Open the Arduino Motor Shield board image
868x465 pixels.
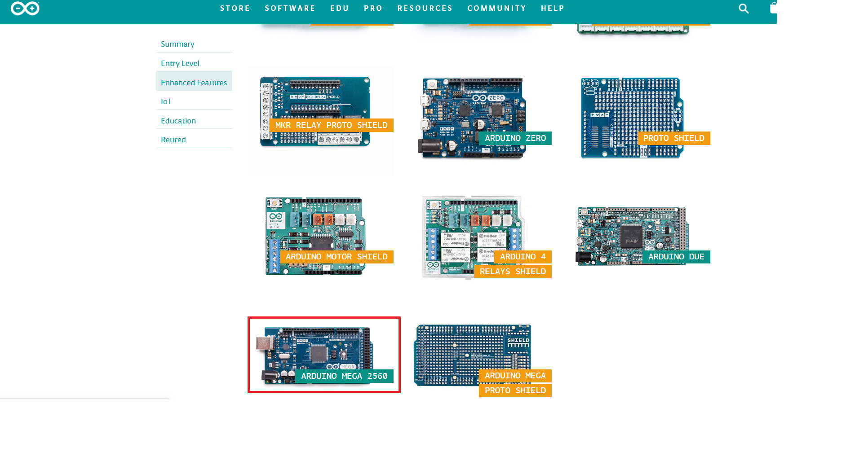(x=315, y=236)
